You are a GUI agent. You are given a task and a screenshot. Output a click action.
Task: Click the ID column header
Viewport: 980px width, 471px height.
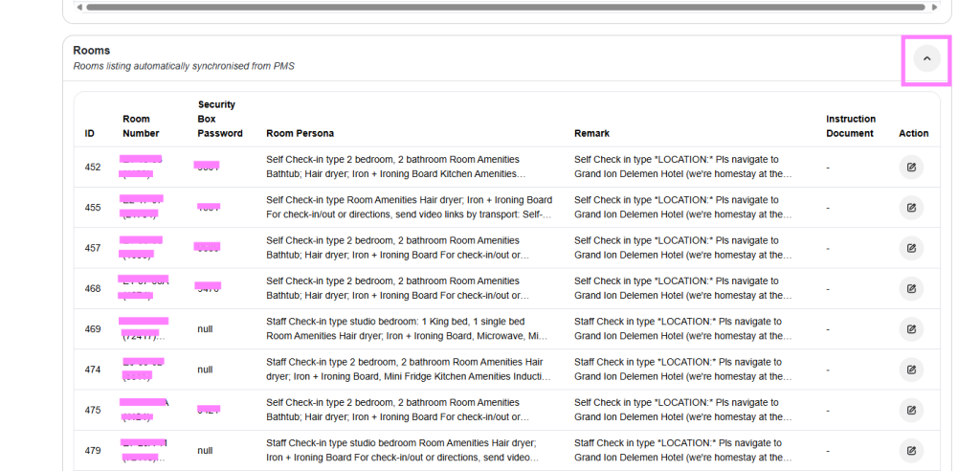[90, 133]
